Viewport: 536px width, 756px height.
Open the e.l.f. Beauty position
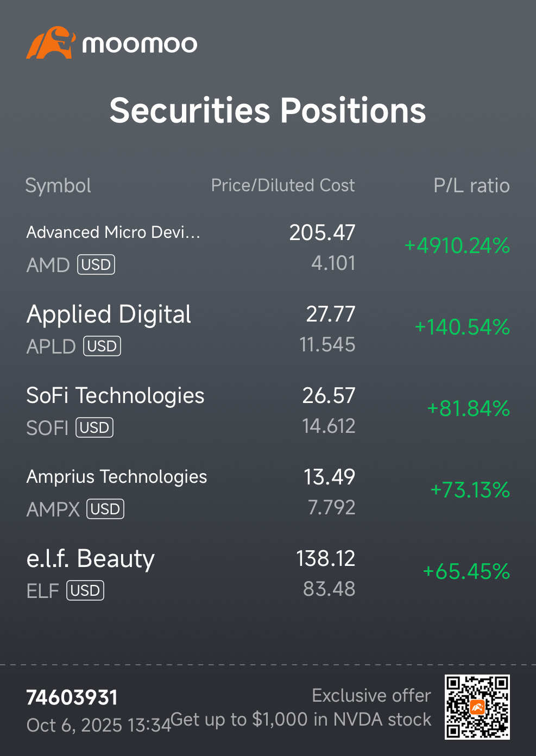pos(90,559)
